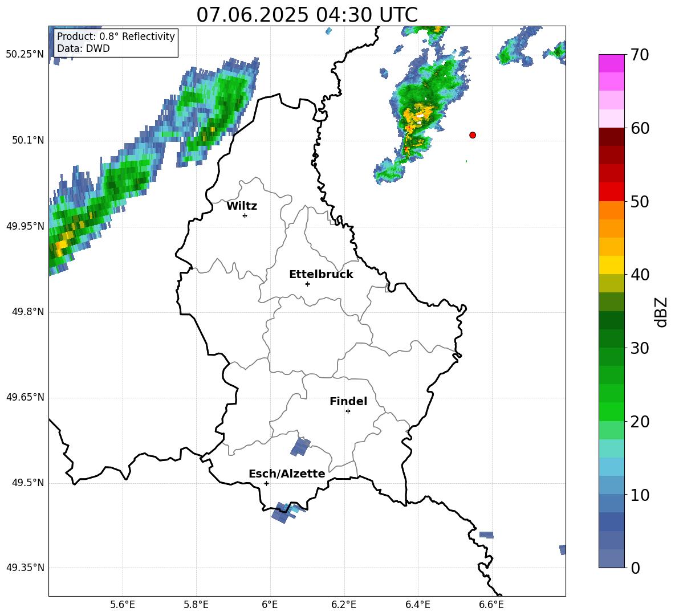This screenshot has width=675, height=616.
Task: Click the yellow swatch near 40 dBZ
Action: pyautogui.click(x=611, y=265)
